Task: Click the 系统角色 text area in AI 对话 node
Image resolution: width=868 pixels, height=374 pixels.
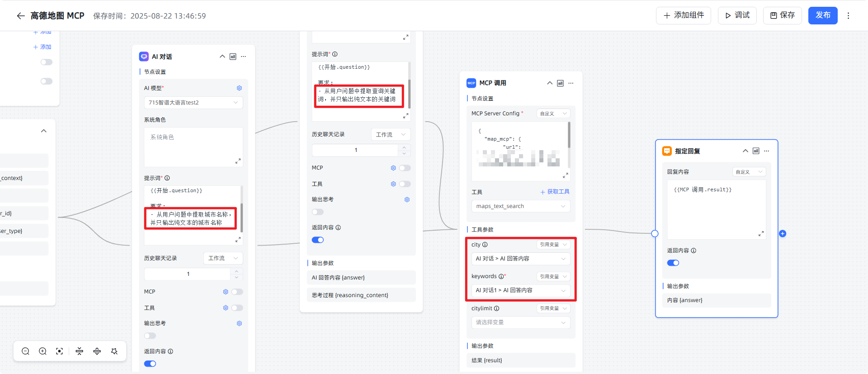Action: [x=193, y=147]
